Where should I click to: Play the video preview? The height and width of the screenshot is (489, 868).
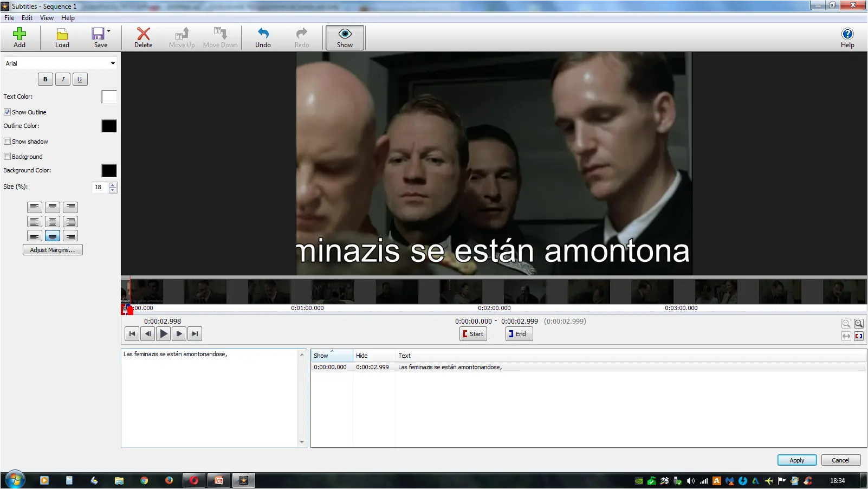point(164,334)
